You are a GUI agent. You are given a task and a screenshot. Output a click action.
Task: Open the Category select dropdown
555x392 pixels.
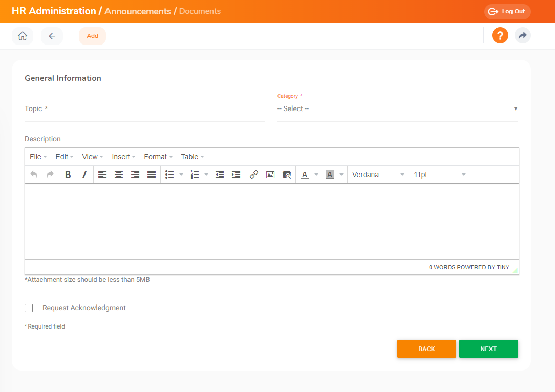point(397,108)
